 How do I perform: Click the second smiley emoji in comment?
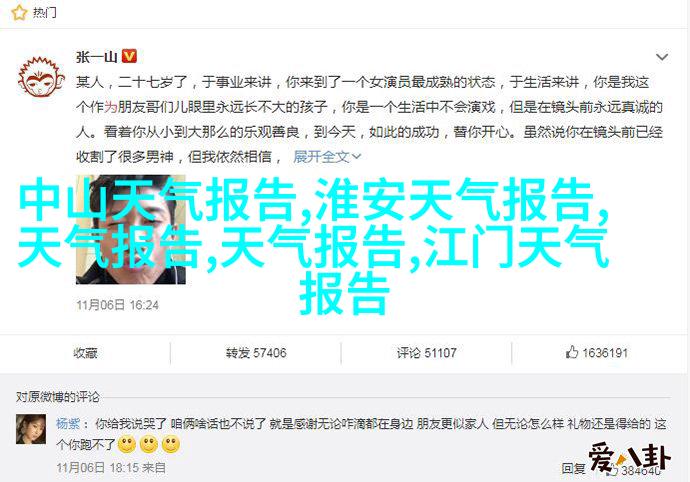[x=149, y=445]
